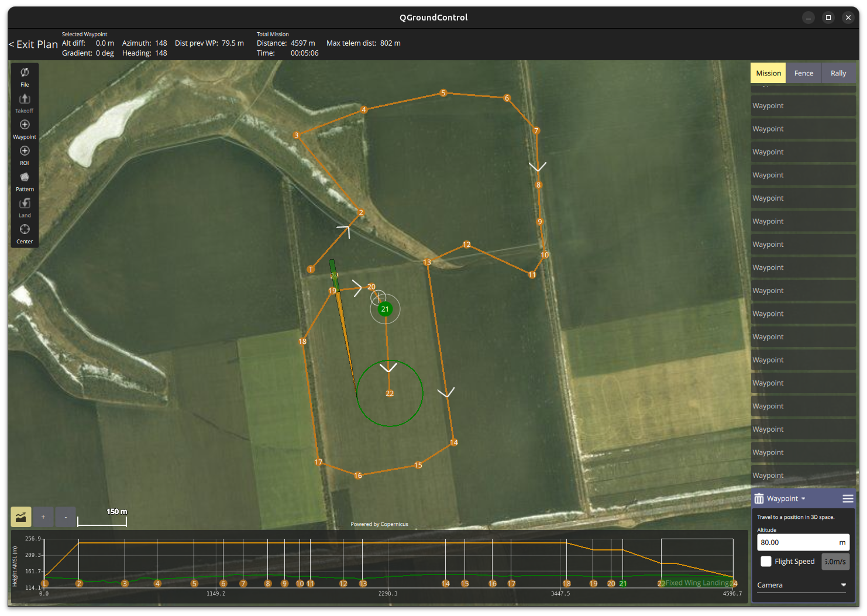Maximize the QGroundControl window
Screen dimensions: 867x616
coord(828,18)
